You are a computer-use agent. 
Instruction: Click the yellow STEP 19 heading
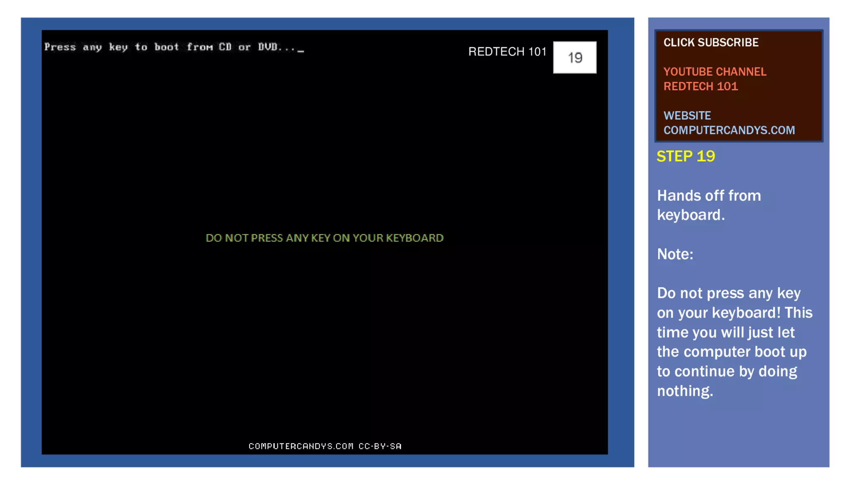[x=686, y=156]
